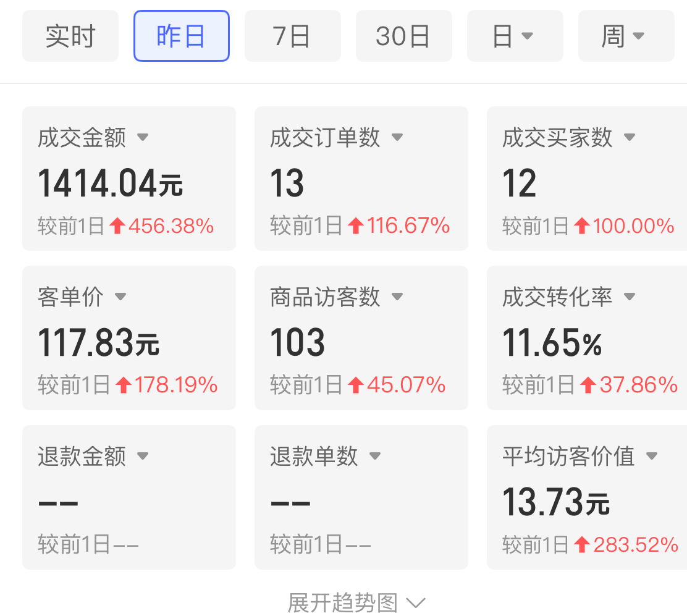This screenshot has height=616, width=687.
Task: Open the 客单价 metric selector caret
Action: click(121, 297)
